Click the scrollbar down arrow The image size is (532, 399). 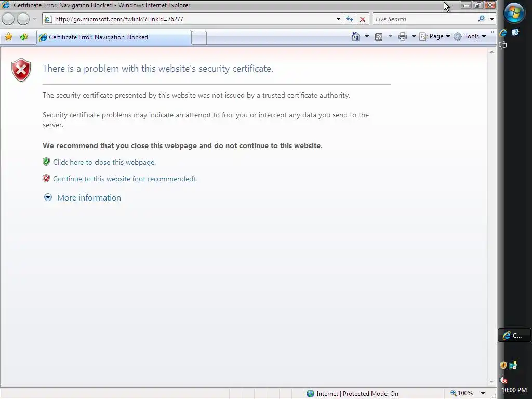(x=491, y=382)
